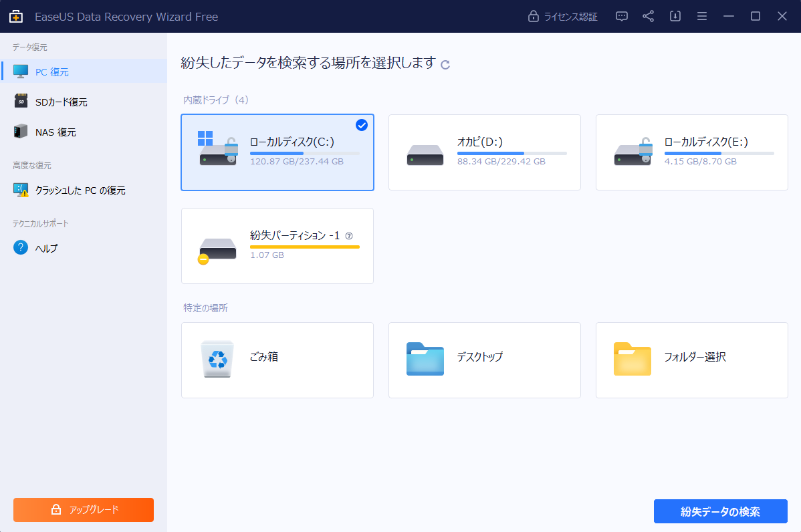
Task: Select the ローカルディスク(E:) drive card
Action: (x=691, y=152)
